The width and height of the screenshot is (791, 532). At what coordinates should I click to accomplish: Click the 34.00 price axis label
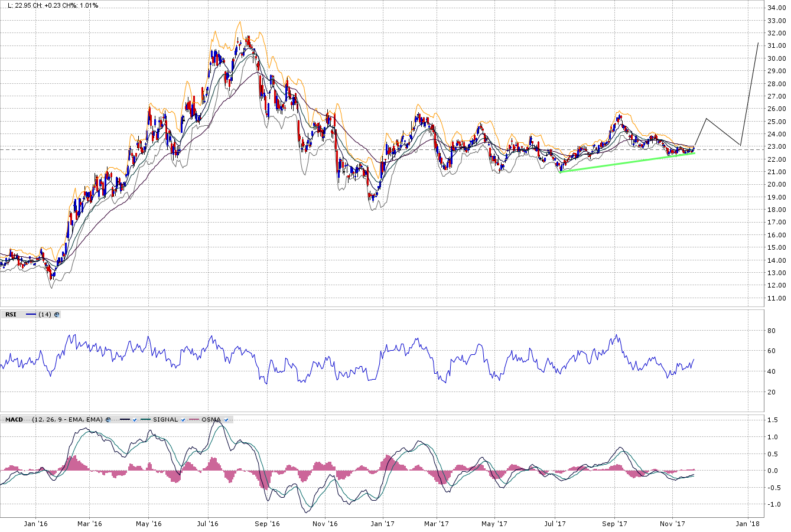776,8
